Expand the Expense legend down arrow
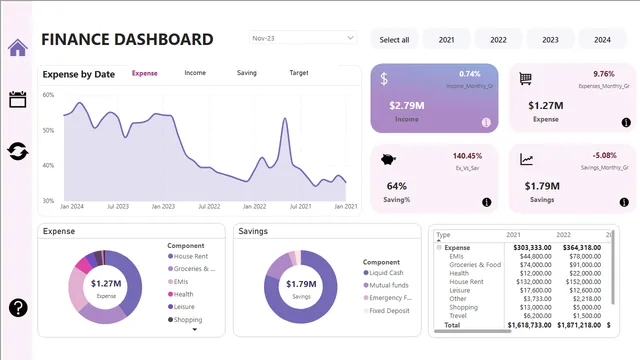The image size is (640, 360). point(195,329)
